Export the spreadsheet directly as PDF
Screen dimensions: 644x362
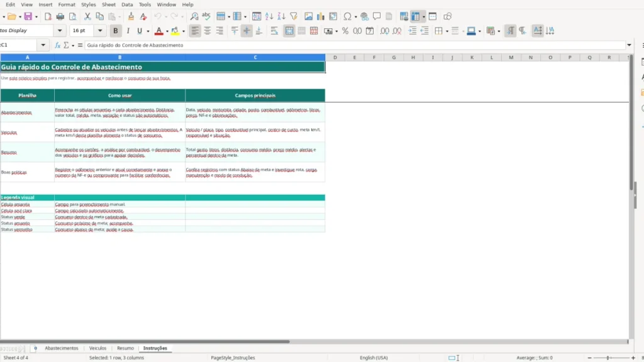(48, 16)
